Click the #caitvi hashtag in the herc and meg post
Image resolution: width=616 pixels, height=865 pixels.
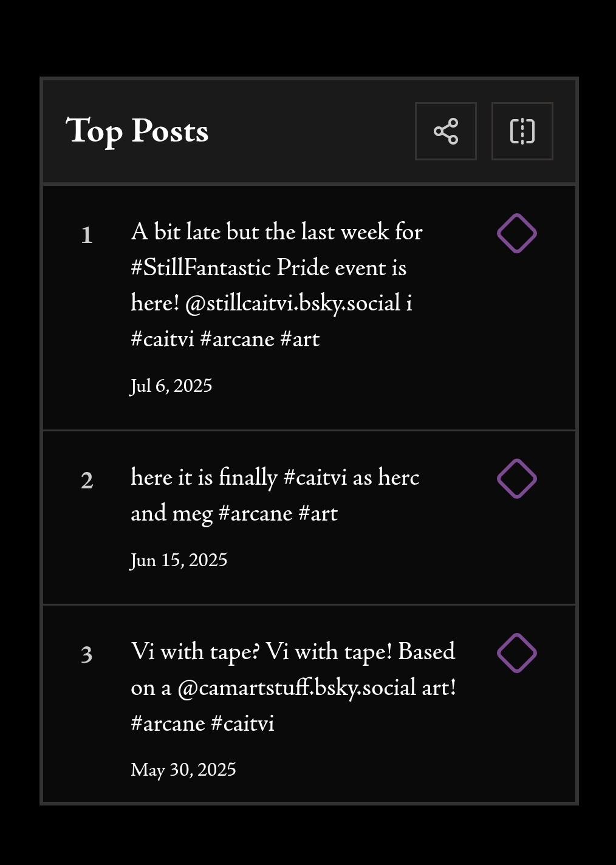point(315,477)
